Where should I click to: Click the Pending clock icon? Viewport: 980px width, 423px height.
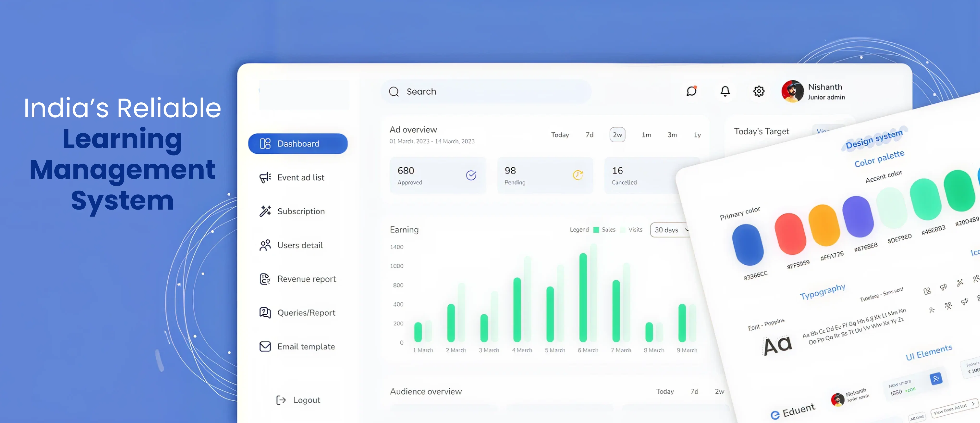578,175
